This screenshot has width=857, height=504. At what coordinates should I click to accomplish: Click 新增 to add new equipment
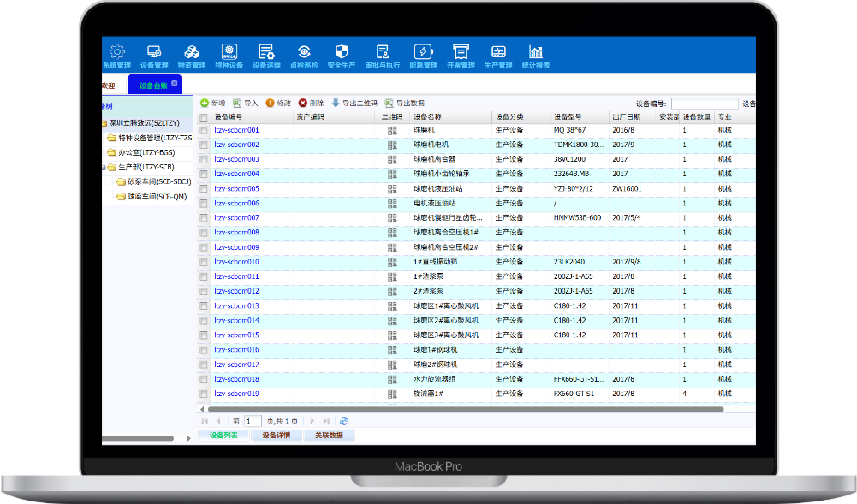tap(213, 103)
